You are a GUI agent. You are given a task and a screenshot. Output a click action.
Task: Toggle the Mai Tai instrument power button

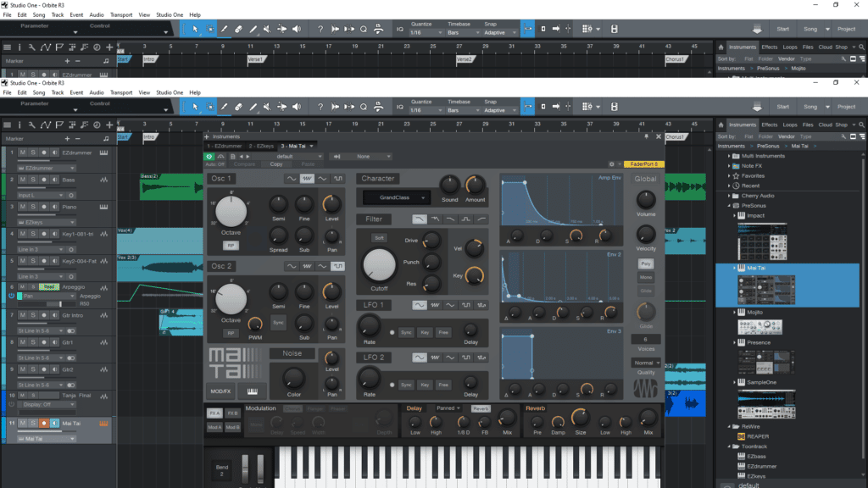[209, 157]
